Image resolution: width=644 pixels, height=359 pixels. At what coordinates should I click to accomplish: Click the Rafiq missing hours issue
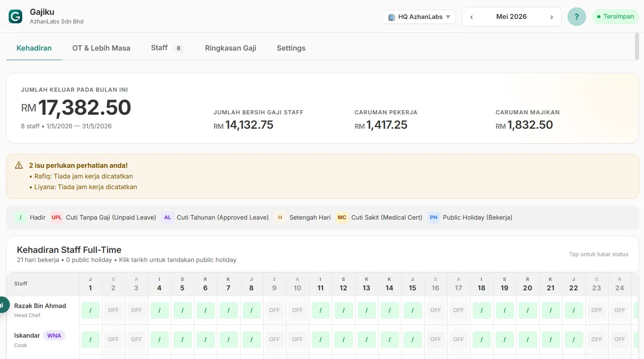[83, 176]
